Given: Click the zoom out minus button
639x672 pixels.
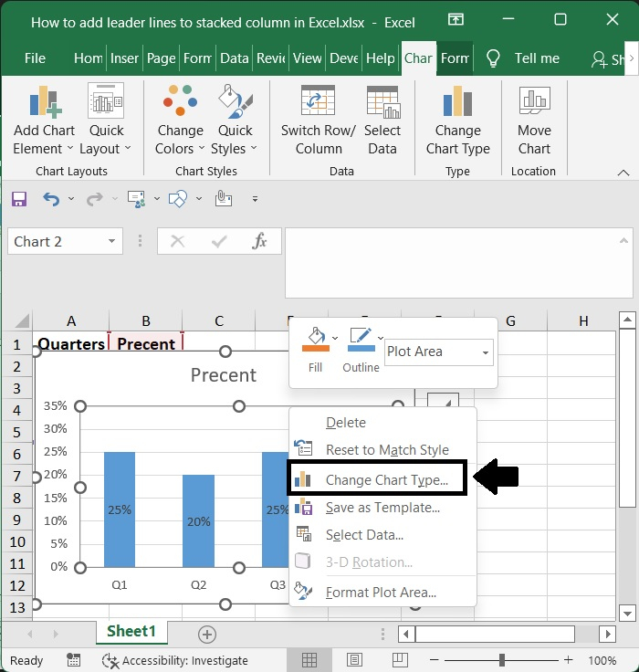Looking at the screenshot, I should pyautogui.click(x=435, y=660).
